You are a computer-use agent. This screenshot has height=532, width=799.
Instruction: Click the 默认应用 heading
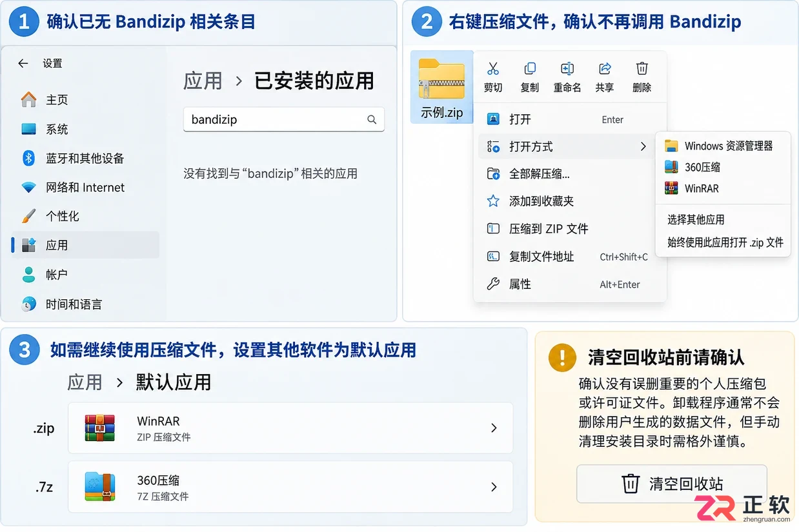pyautogui.click(x=174, y=382)
